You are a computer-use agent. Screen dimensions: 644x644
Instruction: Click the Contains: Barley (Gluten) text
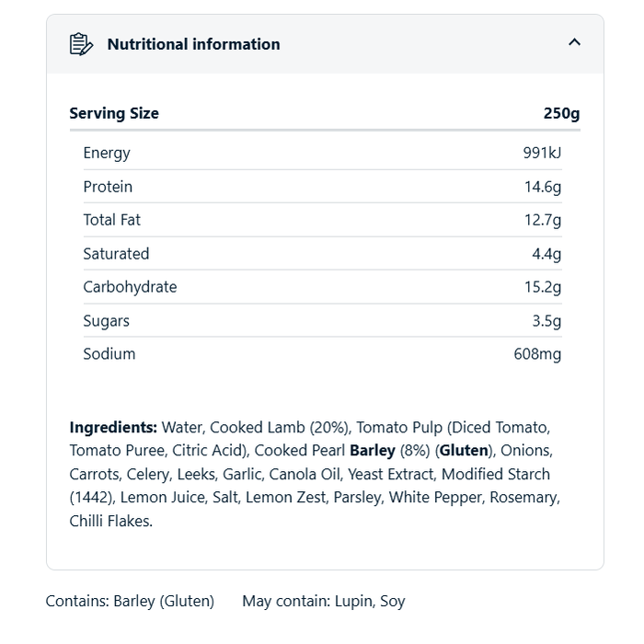point(130,601)
